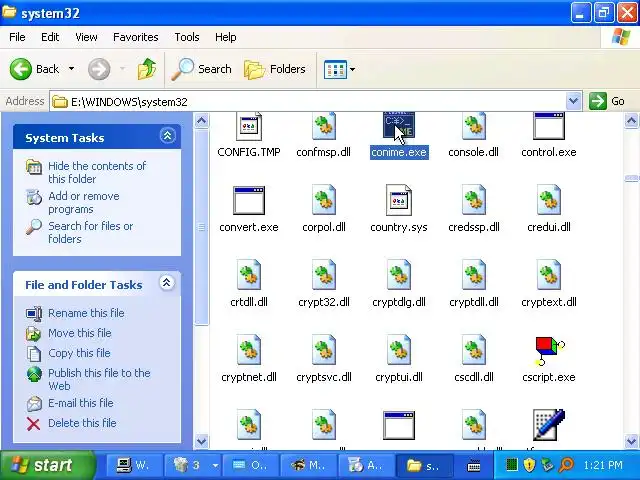Screen dimensions: 640x480
Task: Click file list scrollbar up arrow
Action: (631, 120)
